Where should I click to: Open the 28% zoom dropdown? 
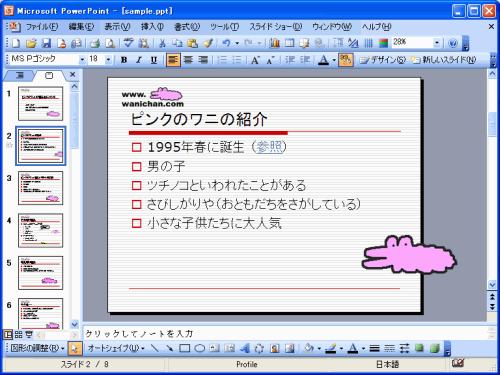[x=437, y=43]
